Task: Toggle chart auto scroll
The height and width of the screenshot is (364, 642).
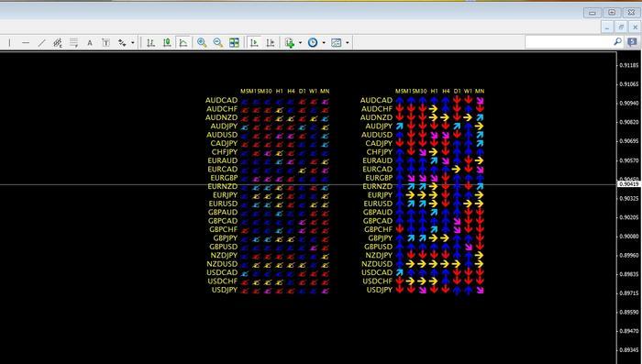Action: tap(254, 42)
